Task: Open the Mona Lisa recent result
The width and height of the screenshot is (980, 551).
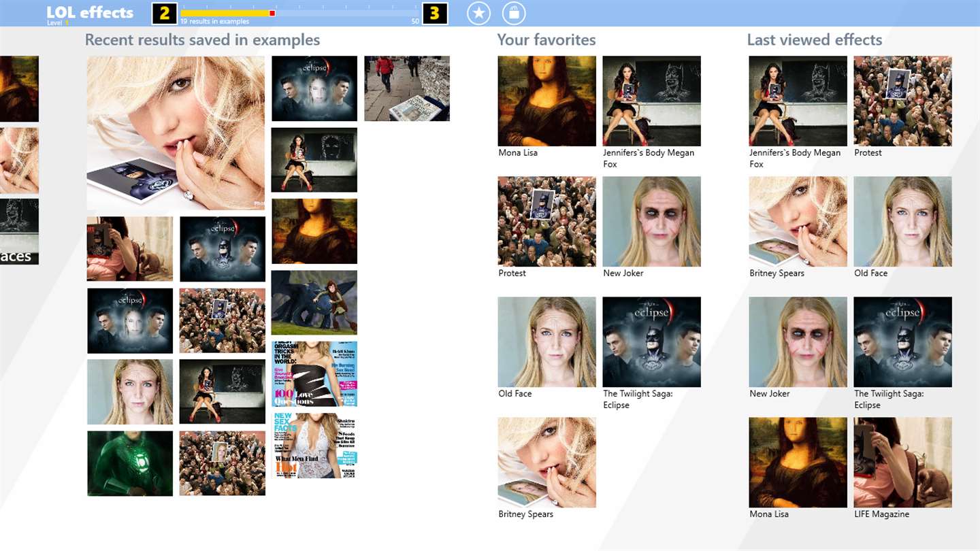Action: coord(314,231)
